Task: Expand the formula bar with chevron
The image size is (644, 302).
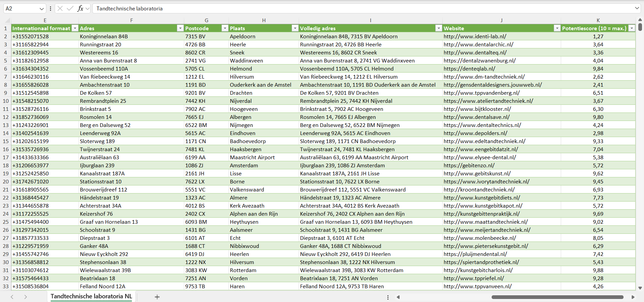Action: click(x=637, y=8)
